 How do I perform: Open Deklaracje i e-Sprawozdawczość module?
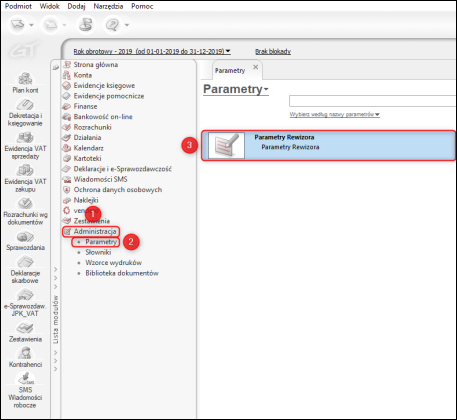(x=123, y=169)
